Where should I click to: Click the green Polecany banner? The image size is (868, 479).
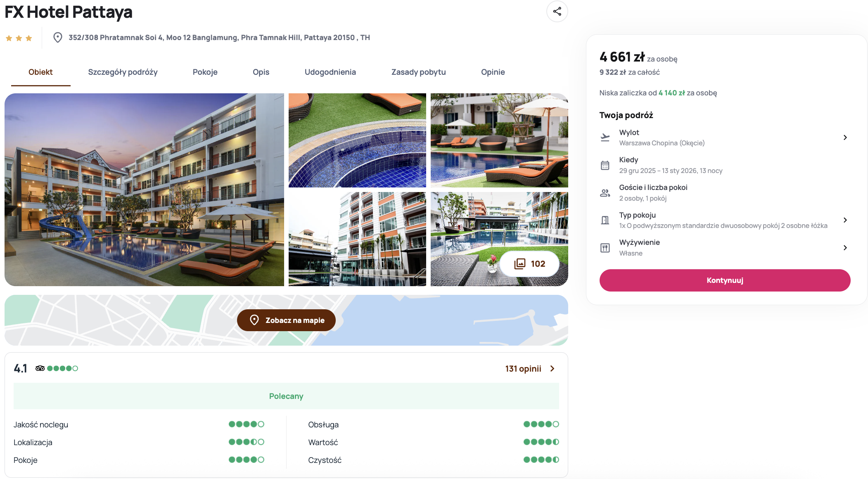[x=286, y=396]
